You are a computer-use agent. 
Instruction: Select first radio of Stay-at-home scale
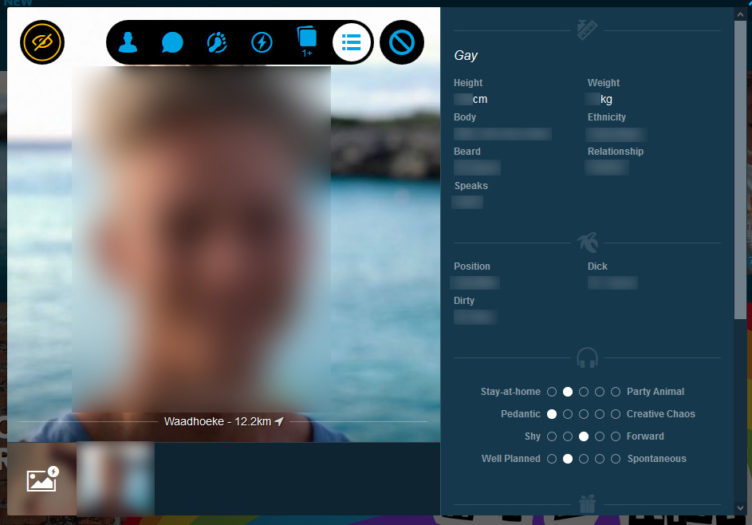pos(552,392)
